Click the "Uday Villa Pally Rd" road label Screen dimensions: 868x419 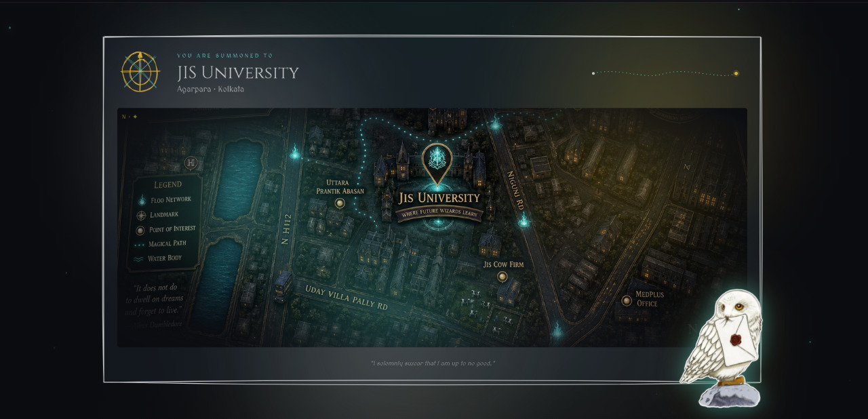346,297
